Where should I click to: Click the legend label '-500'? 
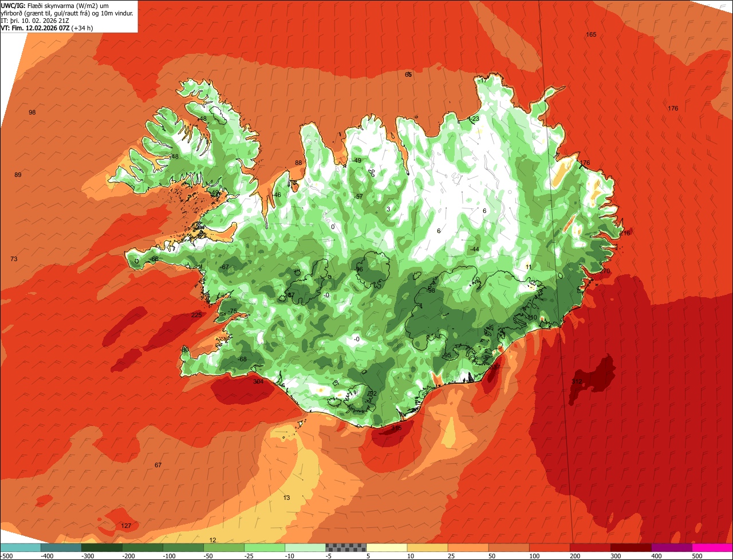pyautogui.click(x=7, y=556)
